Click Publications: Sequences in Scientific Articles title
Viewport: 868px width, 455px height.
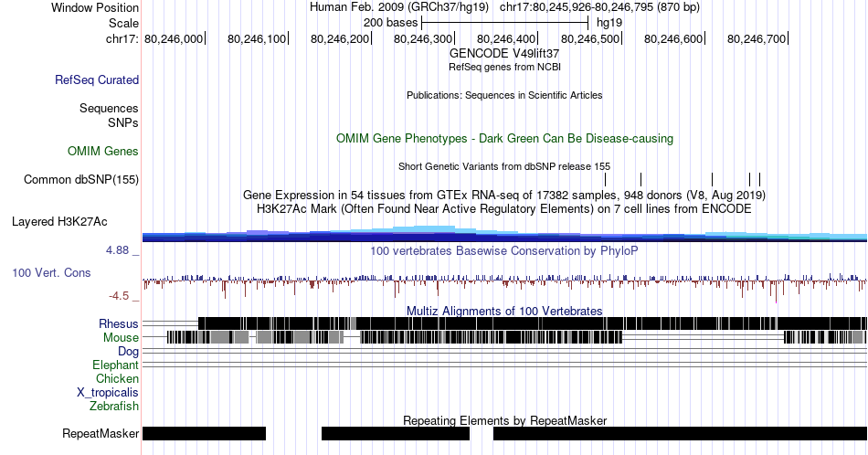(x=504, y=95)
